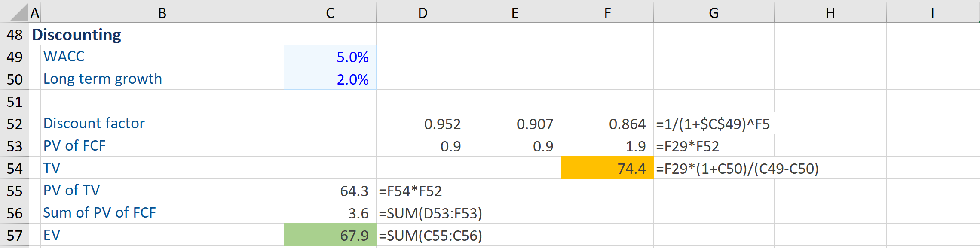Select column I header

pyautogui.click(x=933, y=12)
